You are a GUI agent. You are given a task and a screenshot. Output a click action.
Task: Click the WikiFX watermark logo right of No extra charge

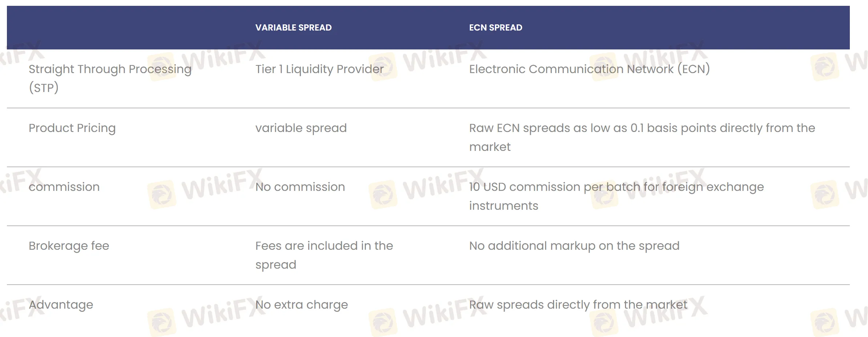point(383,322)
